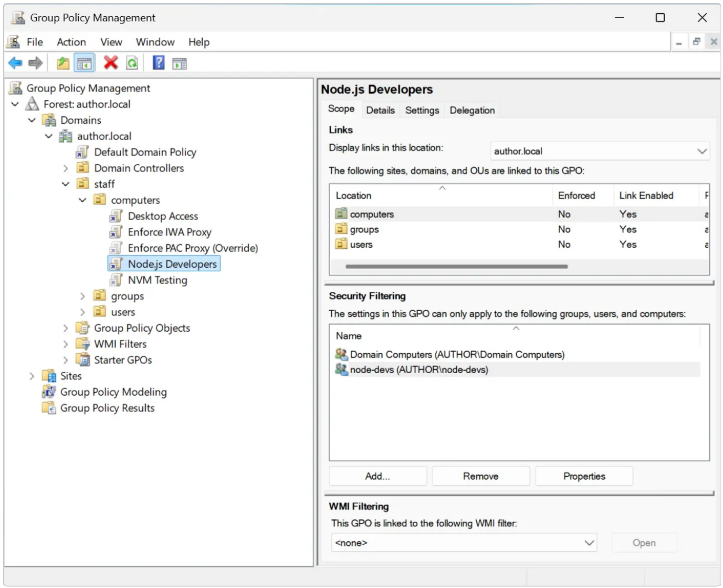This screenshot has height=588, width=723.
Task: Click the node-devs group icon
Action: [342, 369]
